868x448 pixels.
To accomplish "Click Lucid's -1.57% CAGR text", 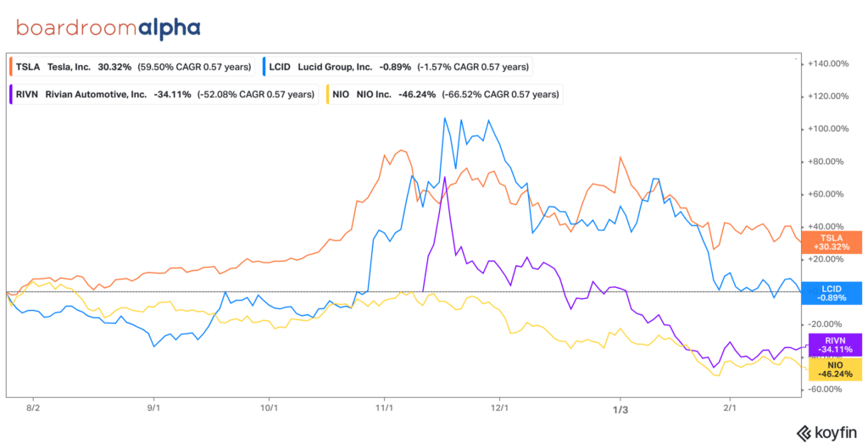I will click(x=472, y=67).
